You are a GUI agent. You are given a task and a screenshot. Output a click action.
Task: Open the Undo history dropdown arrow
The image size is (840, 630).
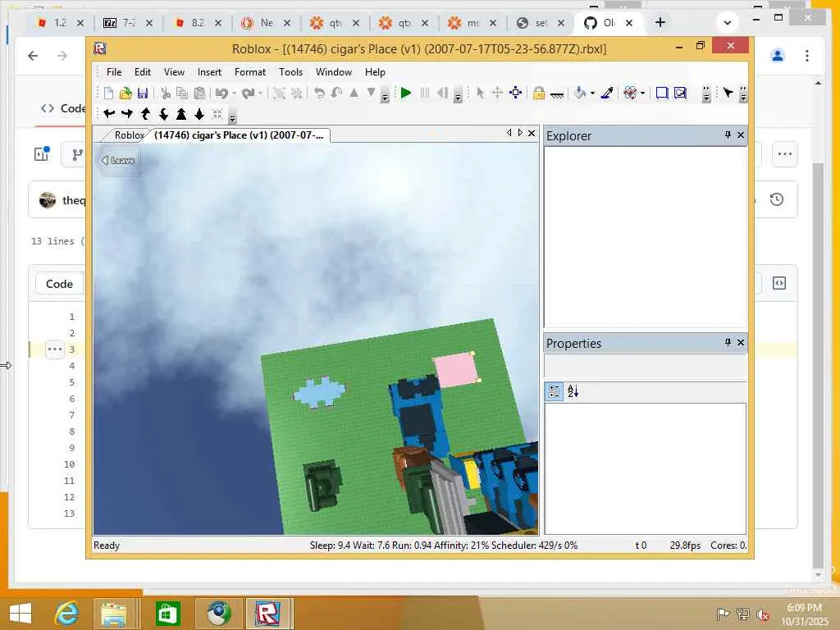click(234, 94)
